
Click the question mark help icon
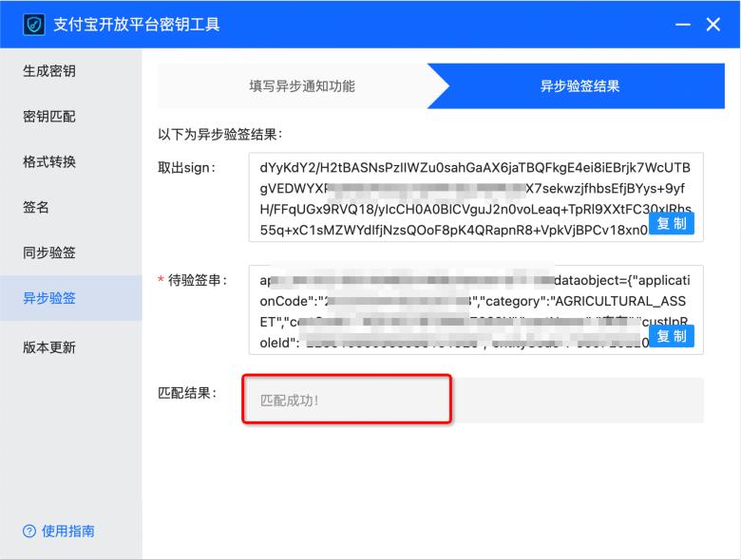[29, 532]
